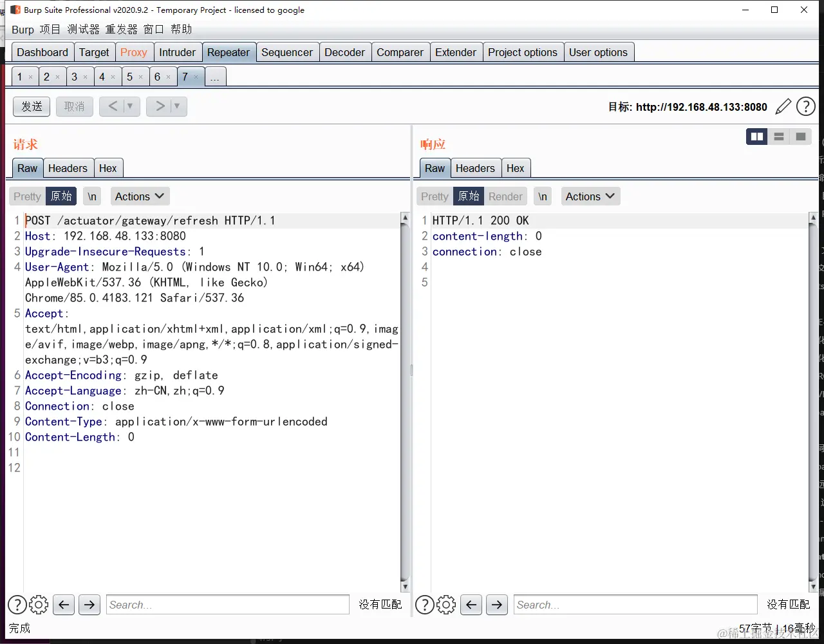Close Repeater tab 7 via its x

196,77
